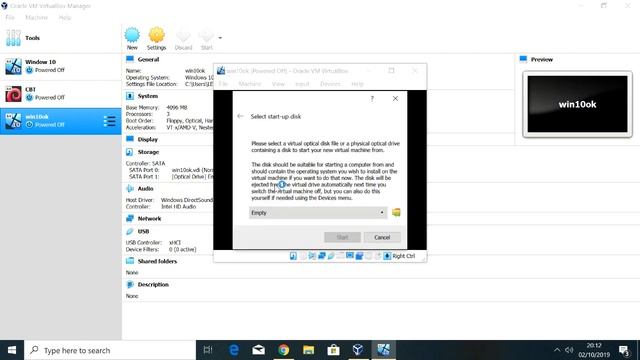Click the Preview panel header
The height and width of the screenshot is (360, 640).
pos(542,60)
